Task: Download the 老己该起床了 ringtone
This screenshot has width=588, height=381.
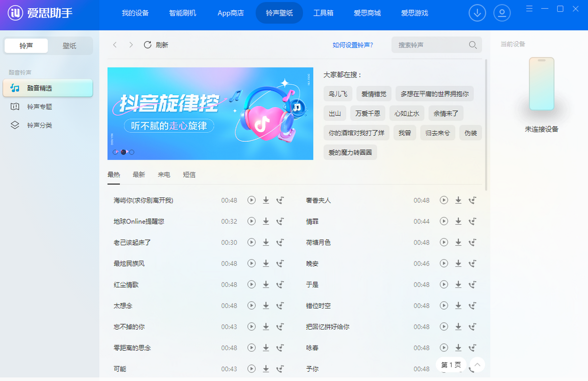Action: 266,242
